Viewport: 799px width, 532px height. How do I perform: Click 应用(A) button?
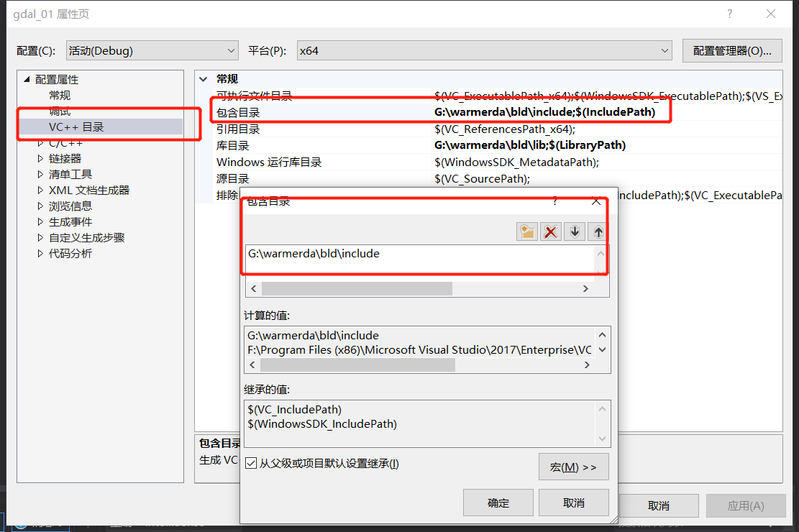point(746,505)
